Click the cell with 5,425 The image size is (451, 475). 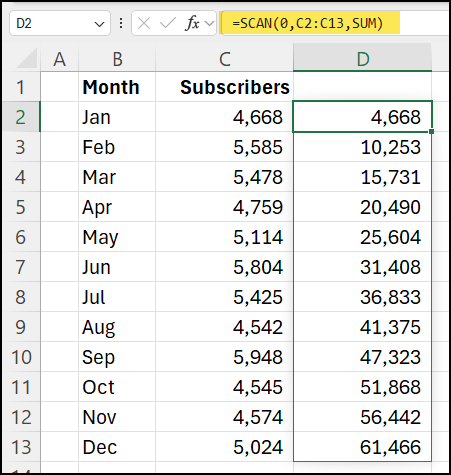coord(224,297)
